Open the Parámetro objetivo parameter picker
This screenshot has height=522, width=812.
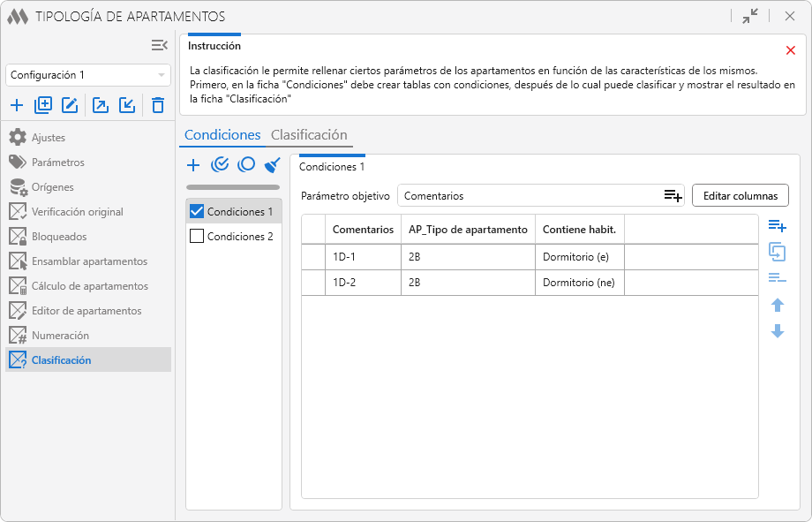click(673, 196)
